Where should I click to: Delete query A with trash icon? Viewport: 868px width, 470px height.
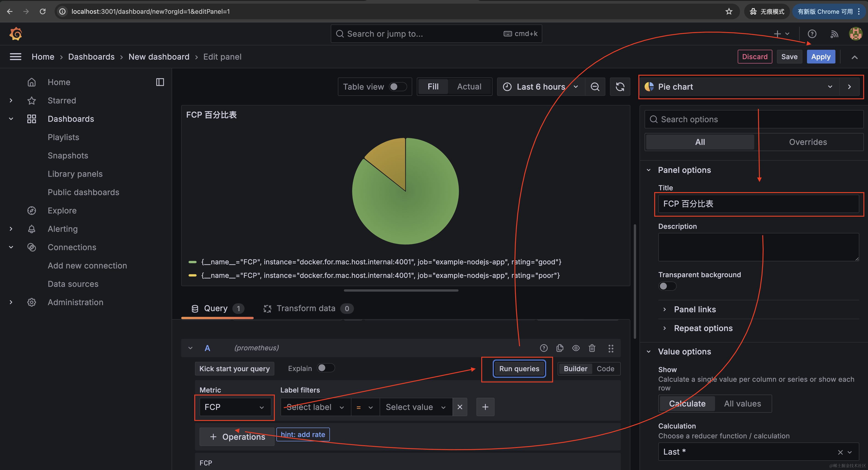(592, 348)
